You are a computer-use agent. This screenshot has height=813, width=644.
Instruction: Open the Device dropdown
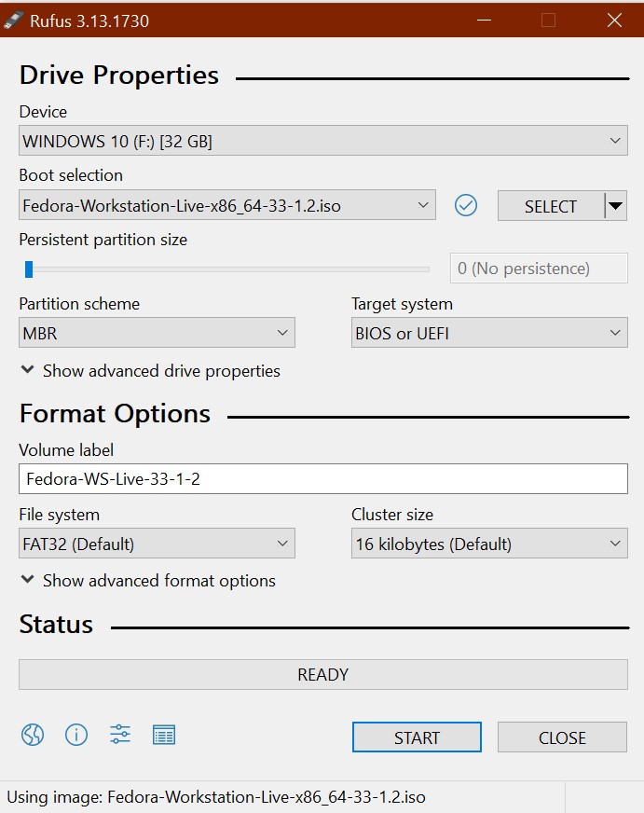(323, 141)
